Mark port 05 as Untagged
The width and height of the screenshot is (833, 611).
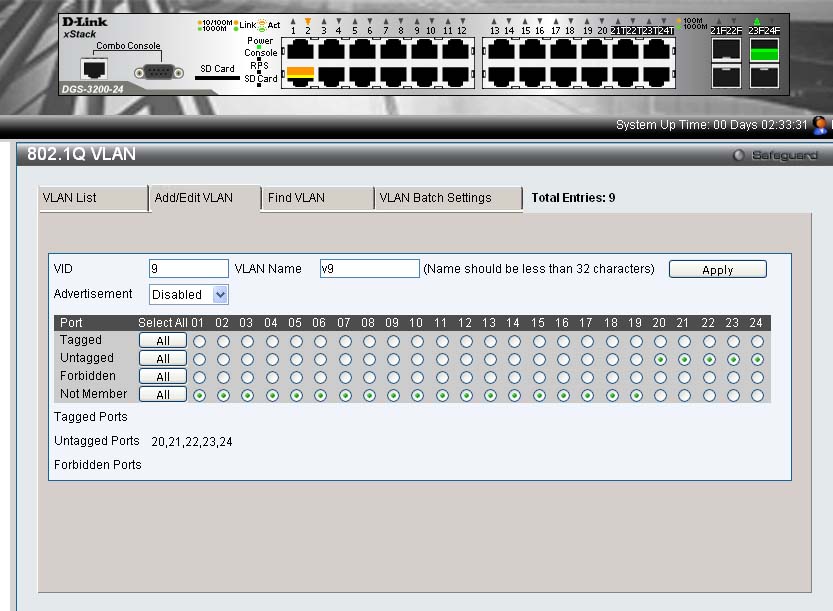point(296,359)
